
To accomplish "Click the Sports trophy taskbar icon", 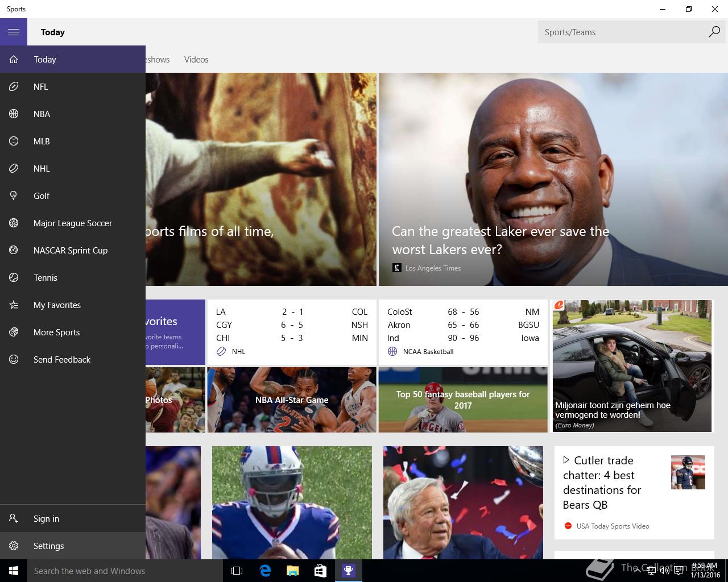I will [x=348, y=571].
